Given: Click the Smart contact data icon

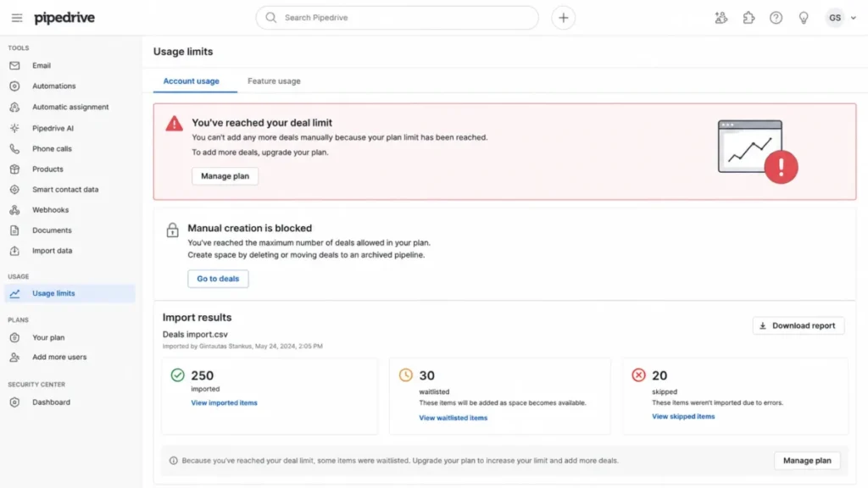Looking at the screenshot, I should (x=14, y=189).
